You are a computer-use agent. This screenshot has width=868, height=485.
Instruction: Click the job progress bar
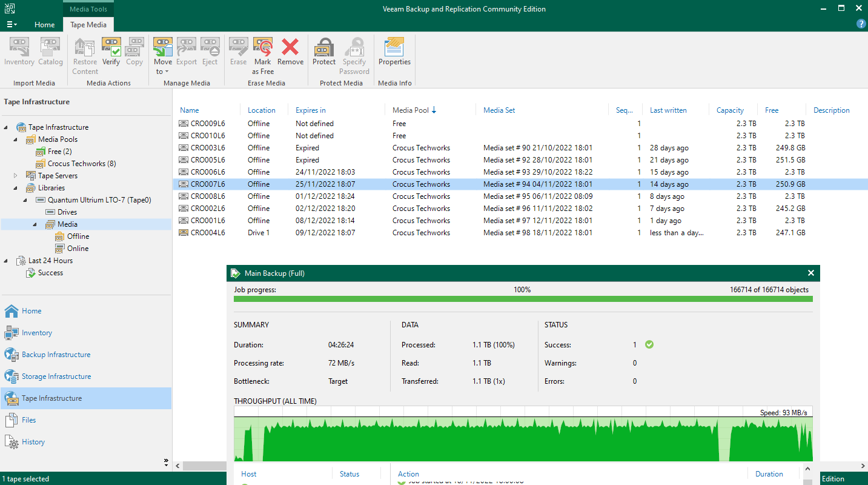(523, 299)
